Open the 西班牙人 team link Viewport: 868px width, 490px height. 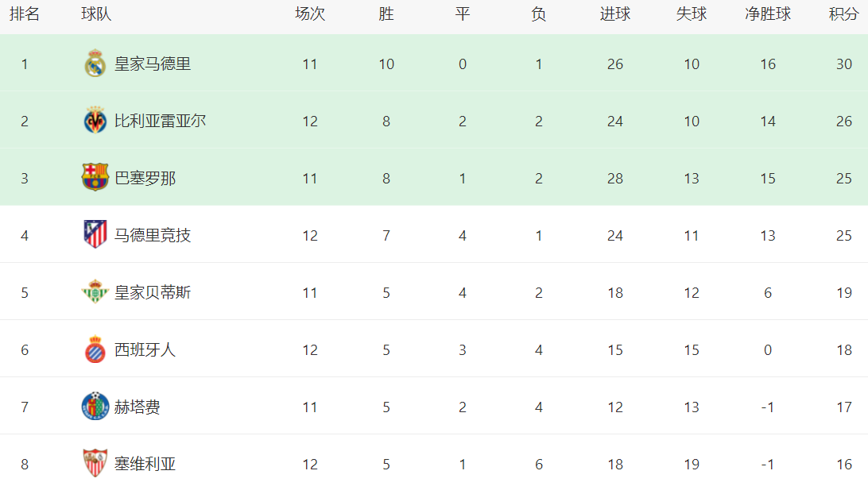click(x=145, y=349)
